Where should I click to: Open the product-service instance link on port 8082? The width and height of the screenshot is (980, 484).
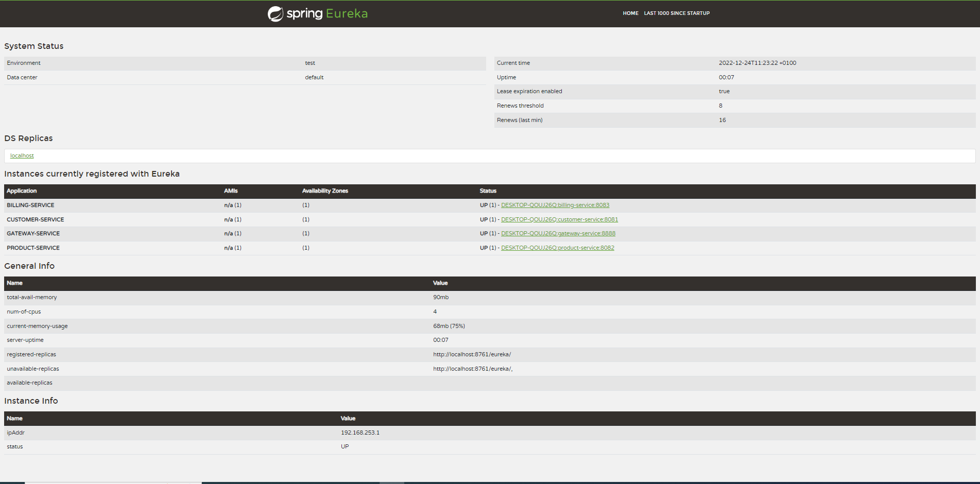(557, 248)
